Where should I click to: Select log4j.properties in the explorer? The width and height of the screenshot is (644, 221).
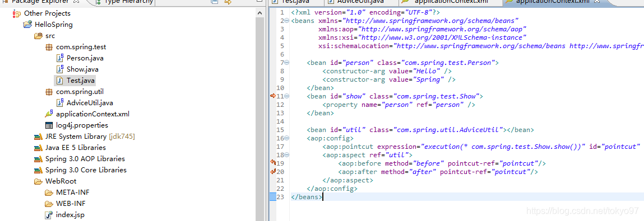[82, 125]
